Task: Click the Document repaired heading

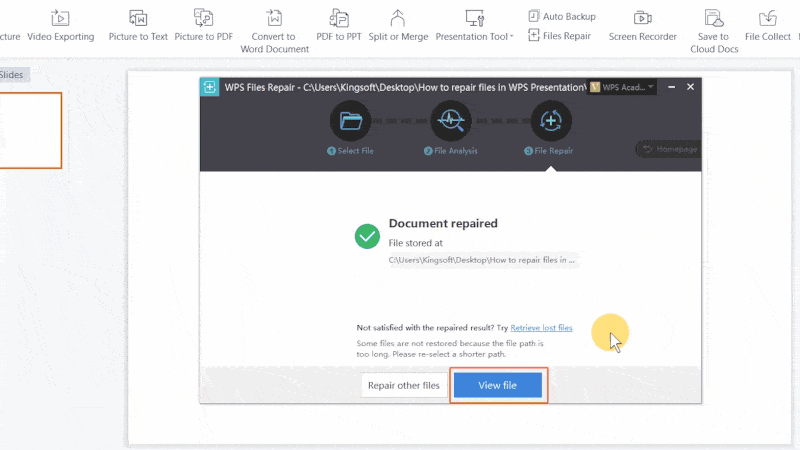Action: pos(443,223)
